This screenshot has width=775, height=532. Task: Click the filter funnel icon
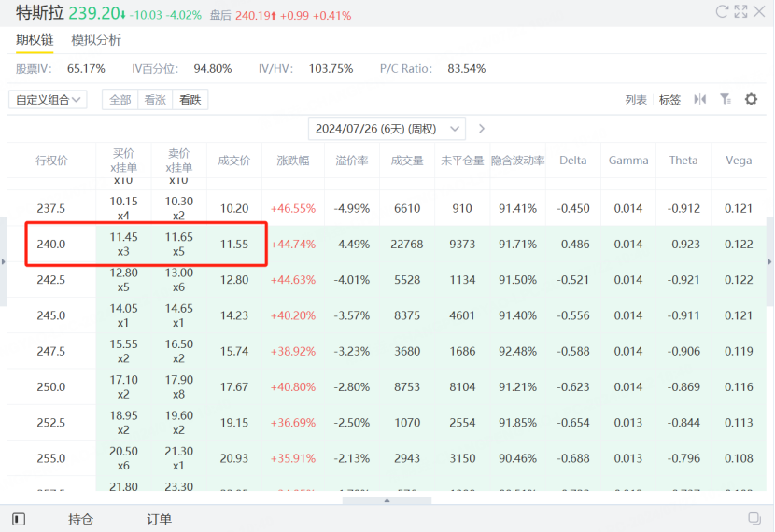pos(726,99)
